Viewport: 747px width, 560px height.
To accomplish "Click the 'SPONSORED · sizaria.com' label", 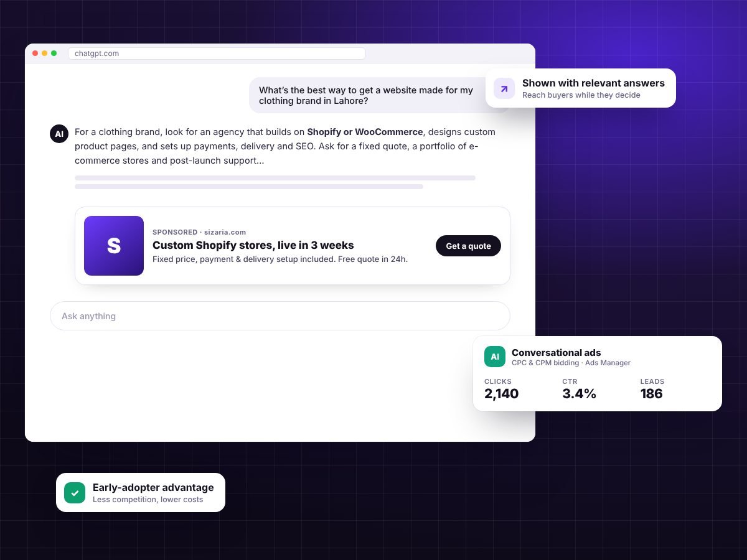I will click(x=199, y=232).
